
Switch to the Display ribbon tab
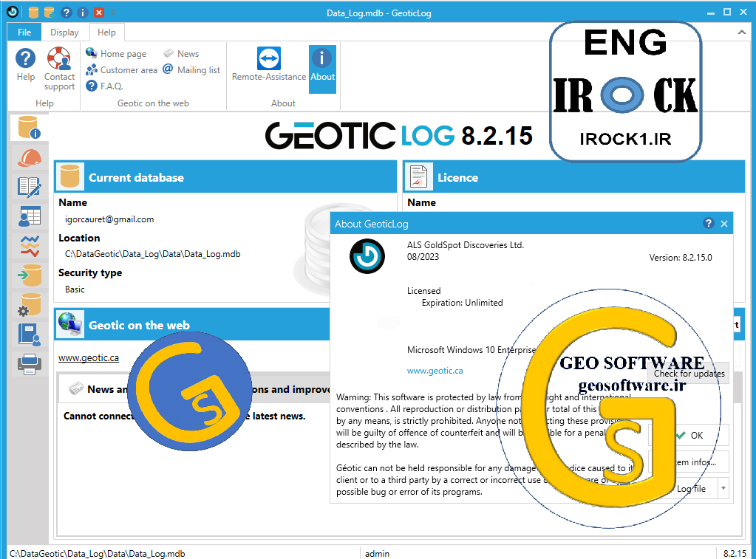(64, 32)
